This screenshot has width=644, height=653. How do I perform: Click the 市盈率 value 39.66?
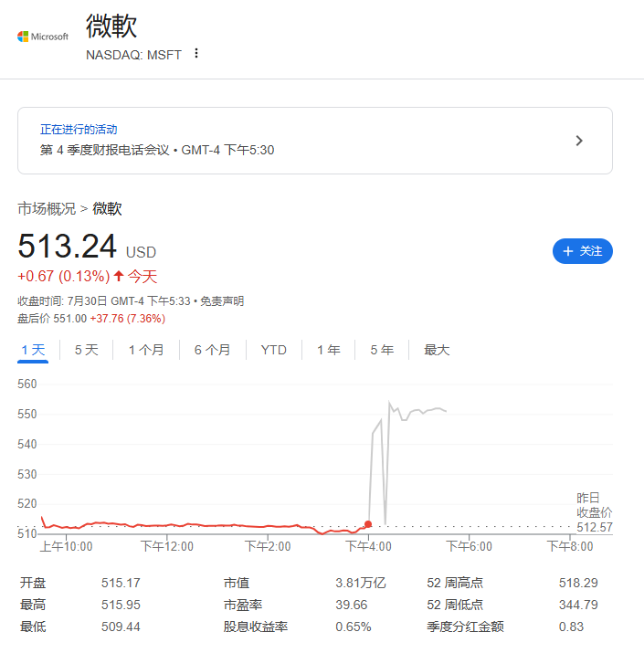click(x=352, y=605)
